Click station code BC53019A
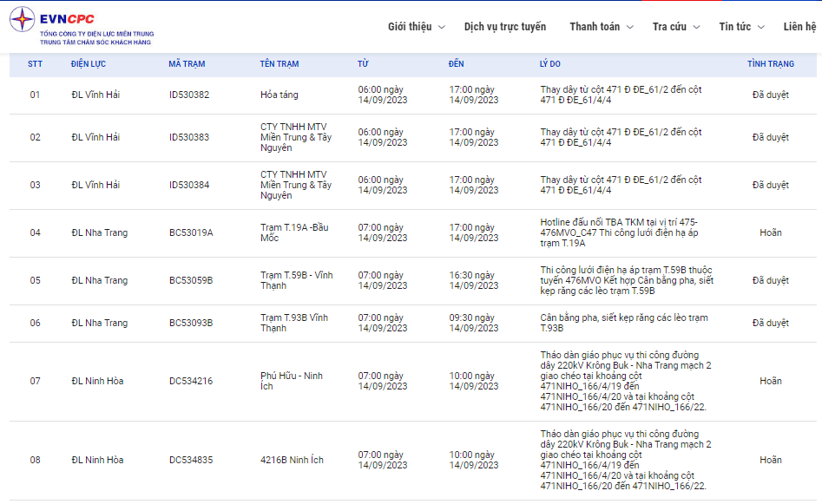The width and height of the screenshot is (822, 504). coord(191,232)
